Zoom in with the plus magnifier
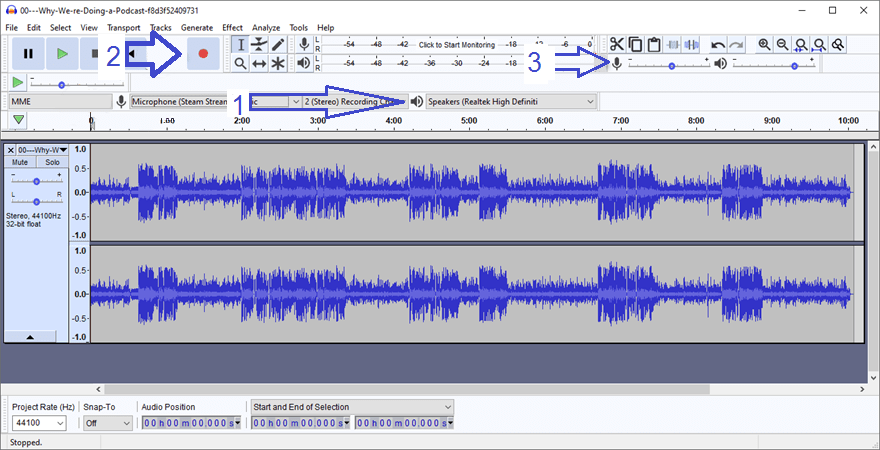Image resolution: width=880 pixels, height=450 pixels. click(x=764, y=44)
